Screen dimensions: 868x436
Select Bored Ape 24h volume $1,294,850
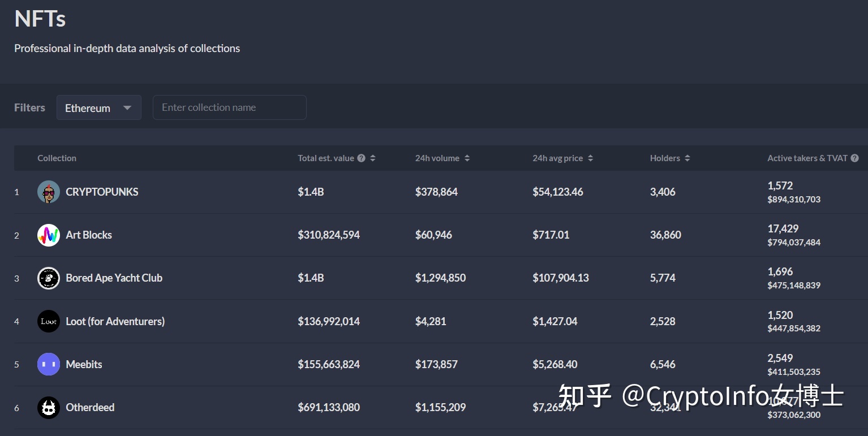point(441,278)
